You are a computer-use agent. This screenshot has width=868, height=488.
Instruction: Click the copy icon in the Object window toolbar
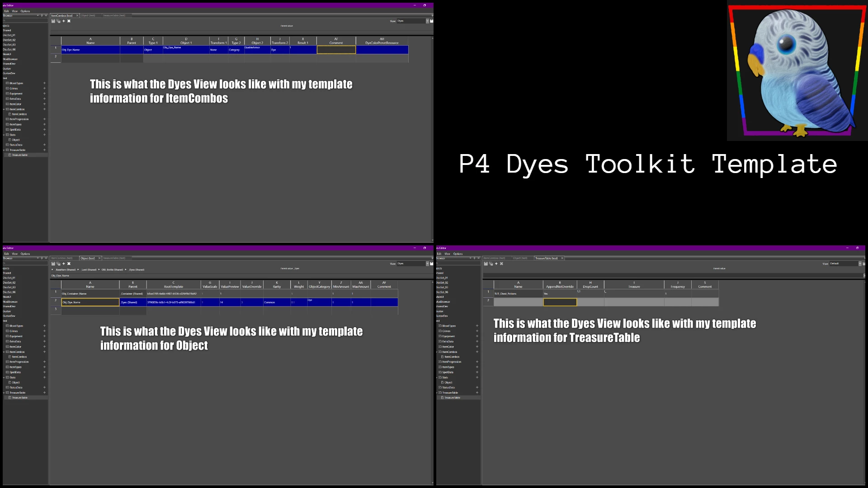(x=58, y=264)
